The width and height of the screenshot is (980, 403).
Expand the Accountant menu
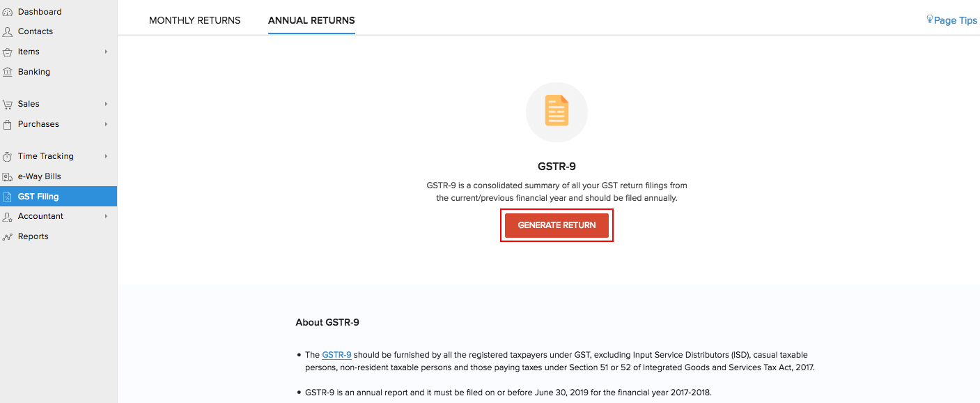click(106, 216)
